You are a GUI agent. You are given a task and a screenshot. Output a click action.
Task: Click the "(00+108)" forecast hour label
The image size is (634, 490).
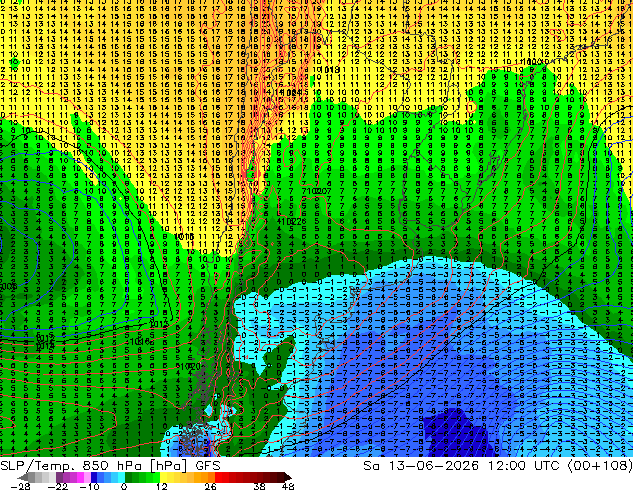click(x=600, y=466)
